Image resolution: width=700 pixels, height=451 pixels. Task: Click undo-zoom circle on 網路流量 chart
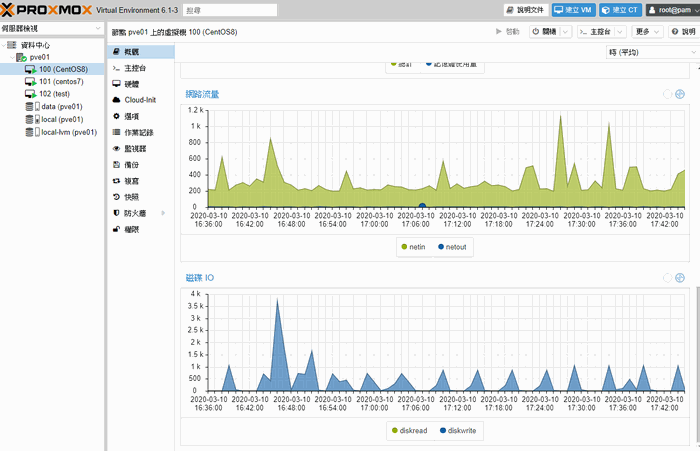coord(667,94)
